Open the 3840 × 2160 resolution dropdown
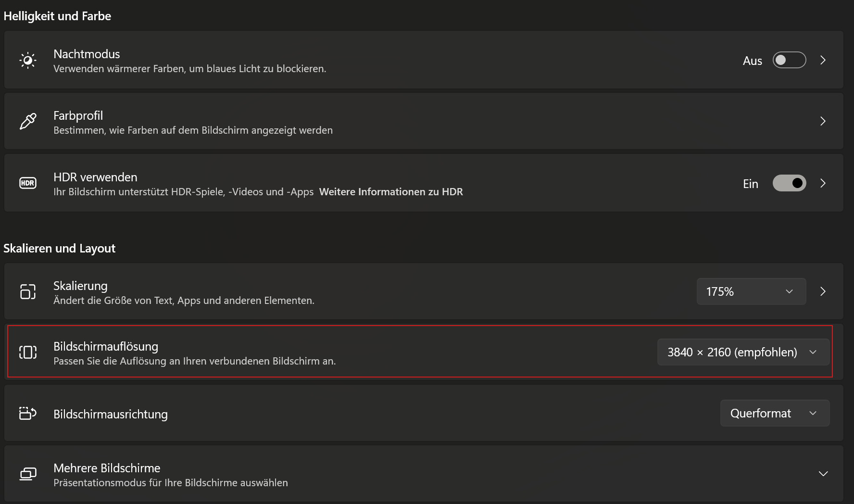 coord(743,352)
